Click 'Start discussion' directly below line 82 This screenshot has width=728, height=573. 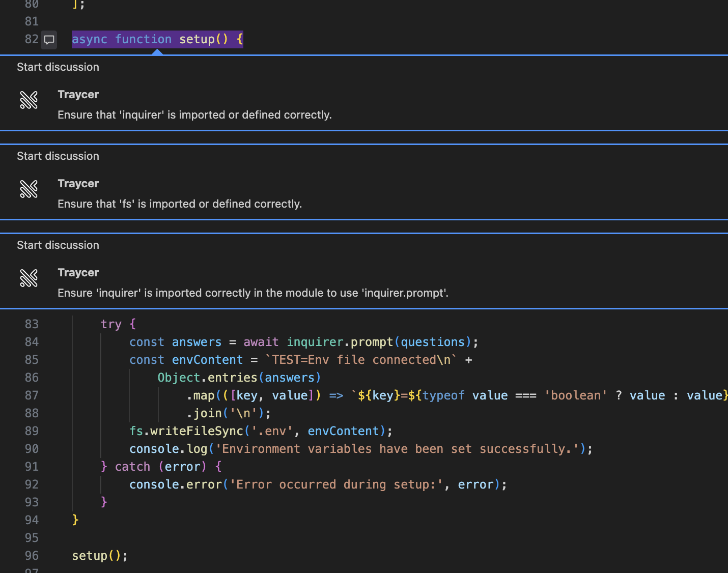(58, 67)
